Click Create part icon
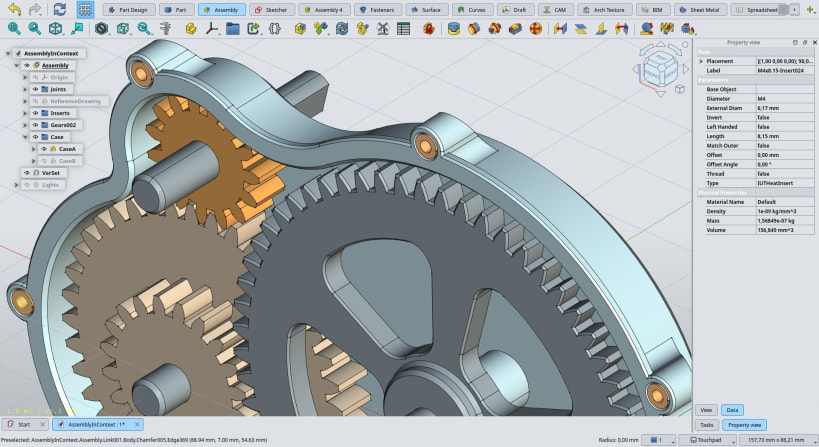The image size is (819, 447). pyautogui.click(x=191, y=29)
